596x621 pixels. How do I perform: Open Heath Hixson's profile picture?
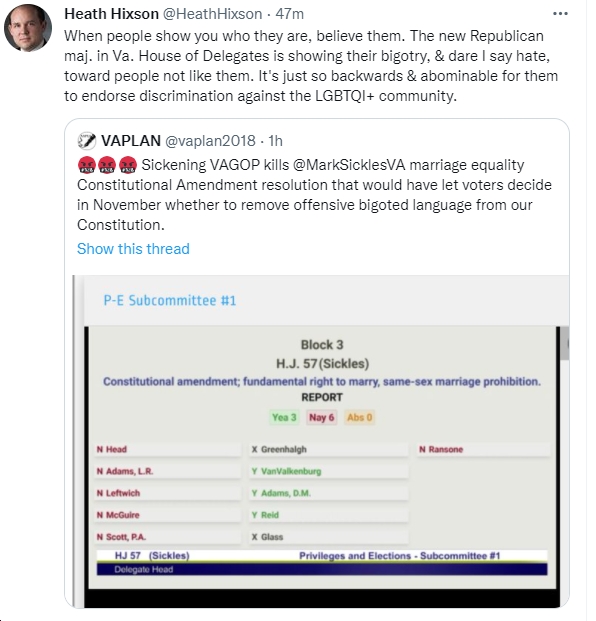[x=28, y=28]
